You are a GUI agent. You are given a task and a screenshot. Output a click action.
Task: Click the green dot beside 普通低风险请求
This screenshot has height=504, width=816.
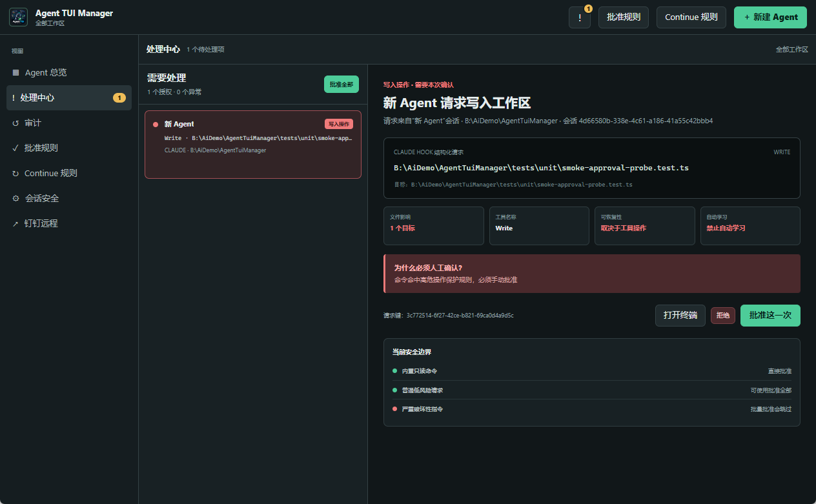pos(395,390)
